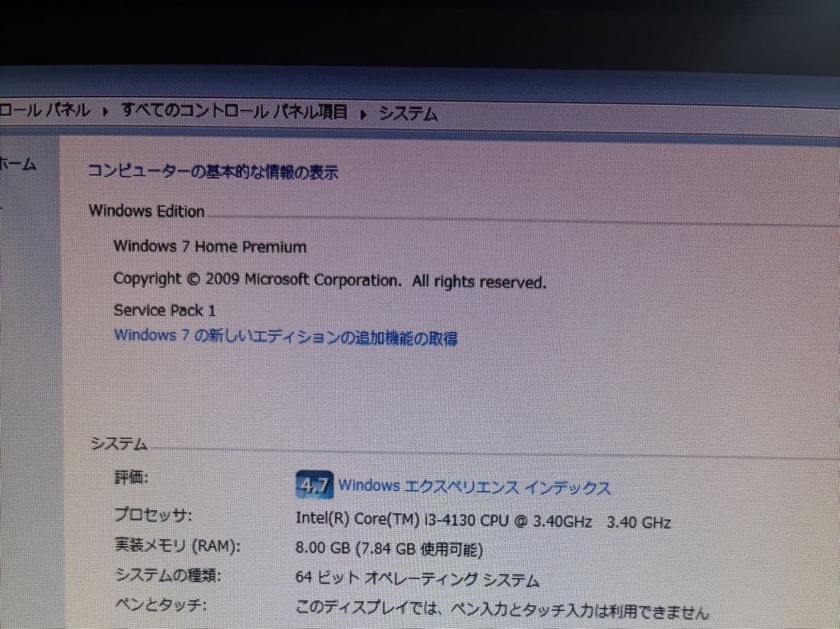840x629 pixels.
Task: Click the 4.7 Windows Experience Index score badge
Action: point(315,484)
